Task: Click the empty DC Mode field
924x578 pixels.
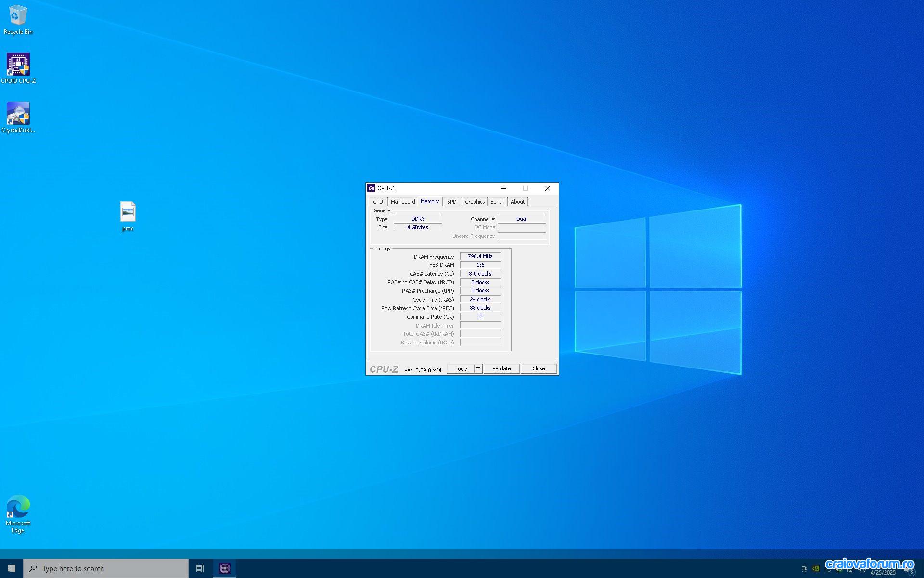Action: click(x=522, y=227)
